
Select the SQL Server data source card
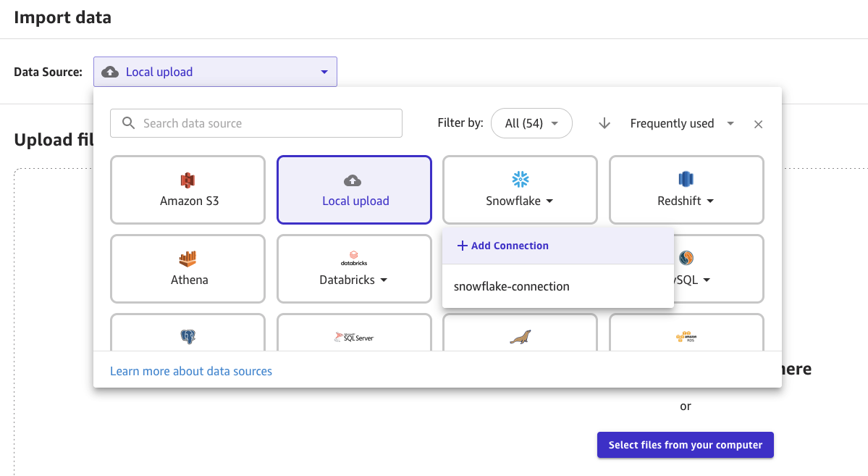point(354,333)
